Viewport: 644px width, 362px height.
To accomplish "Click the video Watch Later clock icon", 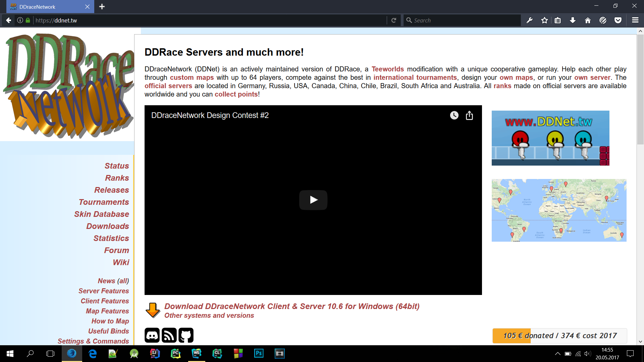I will tap(454, 116).
